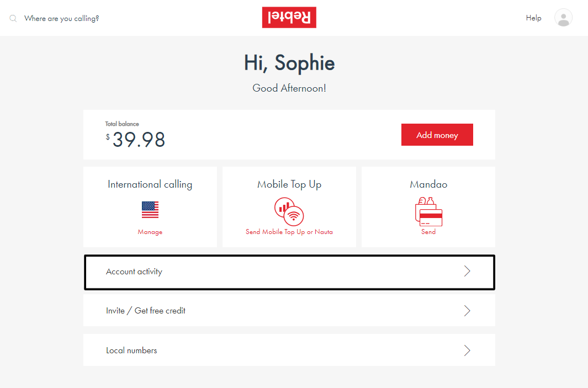
Task: Click the search magnifier icon
Action: tap(13, 18)
